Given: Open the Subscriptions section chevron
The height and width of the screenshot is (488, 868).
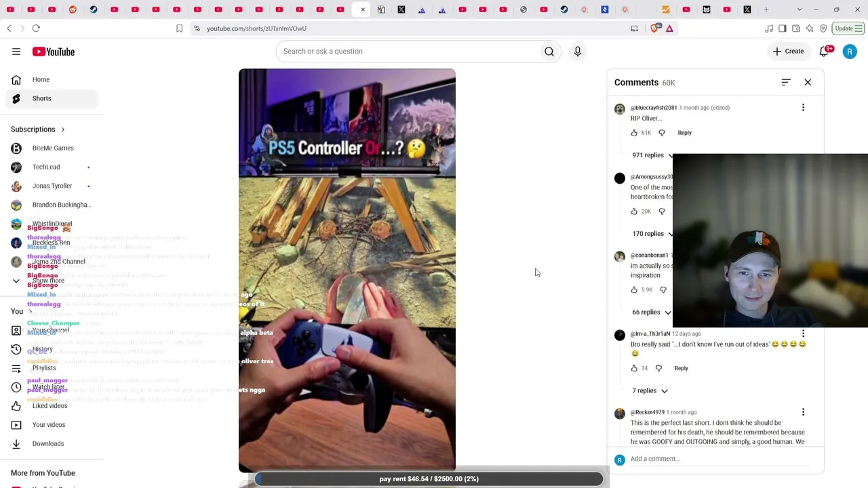Looking at the screenshot, I should coord(63,129).
